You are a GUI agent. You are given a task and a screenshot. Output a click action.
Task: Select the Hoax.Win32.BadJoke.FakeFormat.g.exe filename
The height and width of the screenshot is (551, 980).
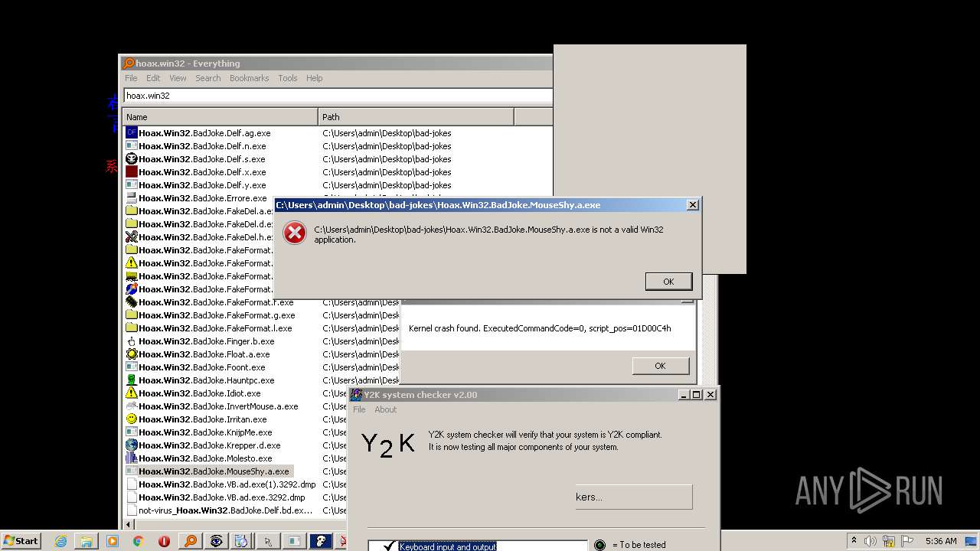coord(217,315)
